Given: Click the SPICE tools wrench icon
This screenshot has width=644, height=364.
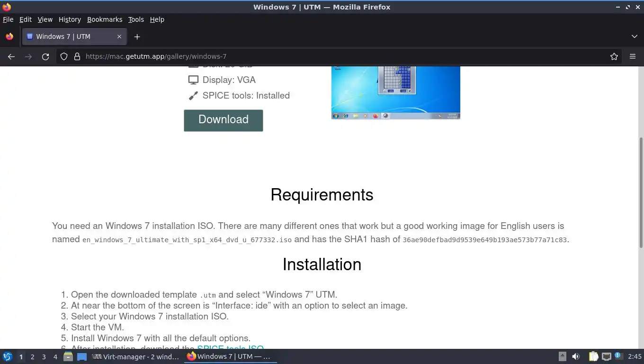Looking at the screenshot, I should pyautogui.click(x=193, y=96).
